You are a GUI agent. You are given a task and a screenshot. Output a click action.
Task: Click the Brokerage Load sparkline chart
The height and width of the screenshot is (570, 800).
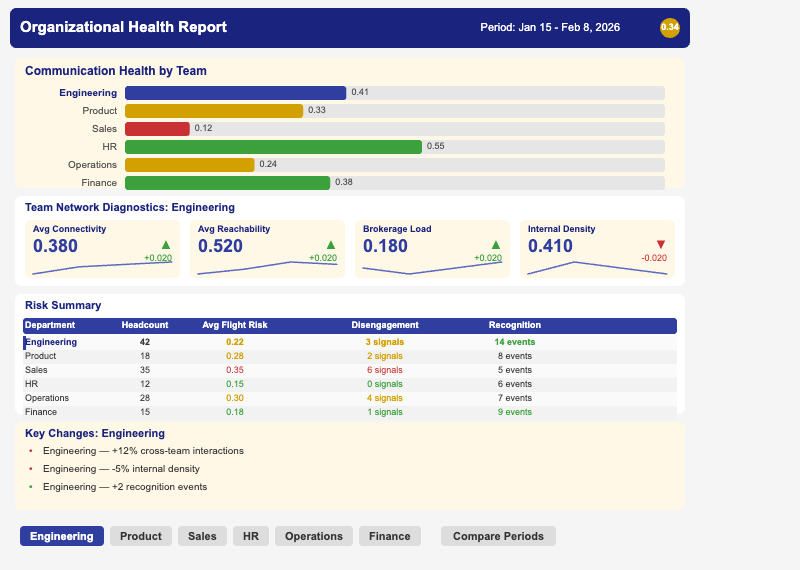(432, 267)
